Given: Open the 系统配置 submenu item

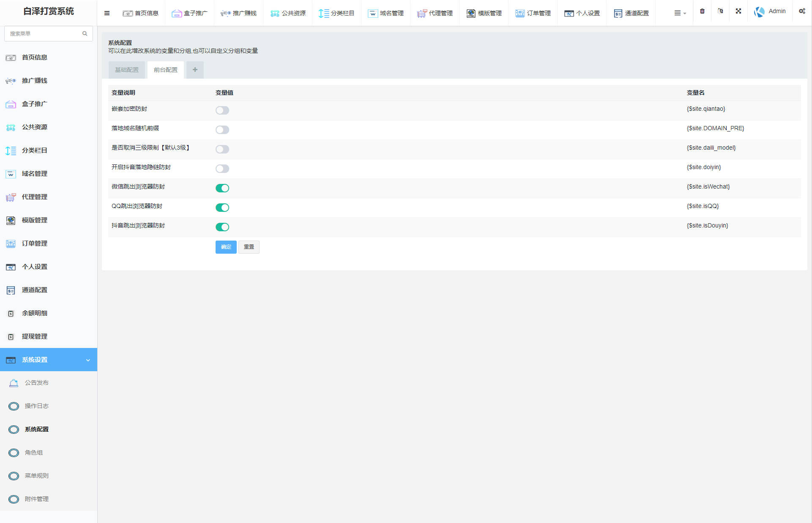Looking at the screenshot, I should point(37,430).
